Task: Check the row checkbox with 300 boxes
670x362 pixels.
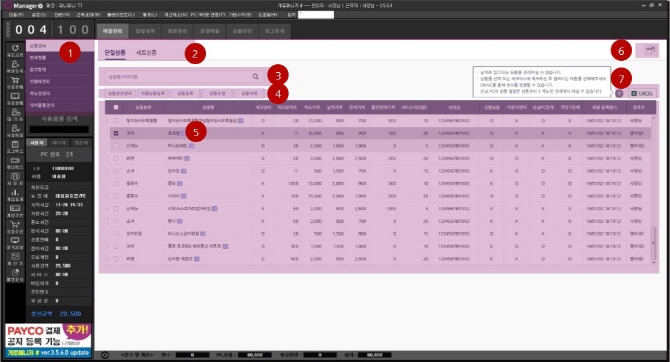Action: (x=116, y=246)
